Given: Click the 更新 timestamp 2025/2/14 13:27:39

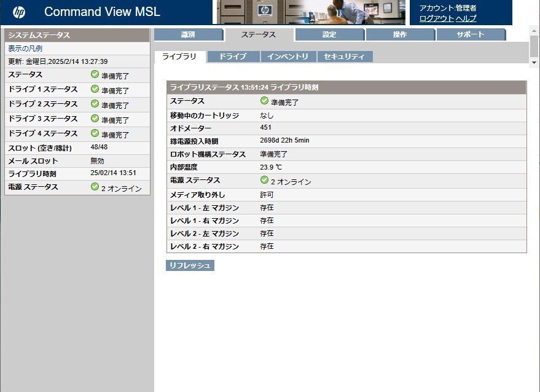Looking at the screenshot, I should point(78,61).
